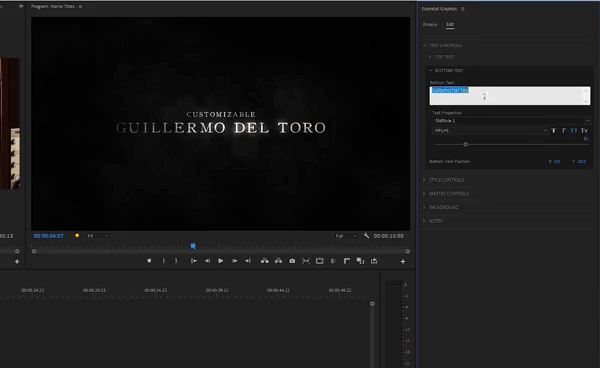Click the corner-bracket icon in transport bar
Image resolution: width=600 pixels, height=368 pixels.
[347, 261]
